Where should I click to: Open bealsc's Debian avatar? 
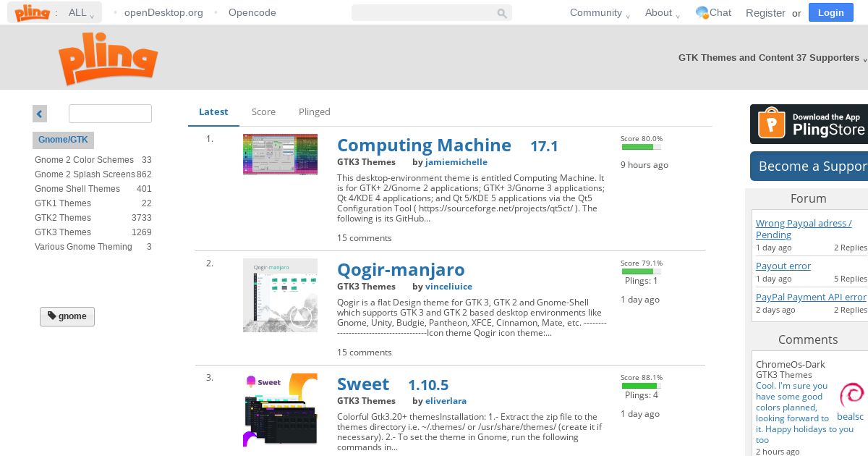coord(851,395)
